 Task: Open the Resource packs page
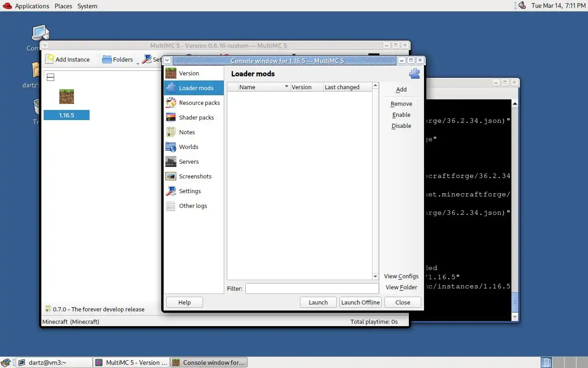tap(194, 103)
